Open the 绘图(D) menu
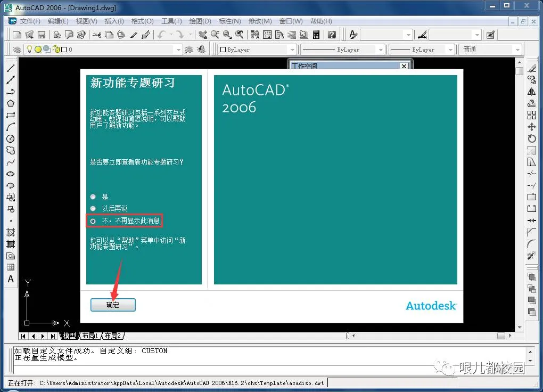This screenshot has width=543, height=392. (200, 21)
